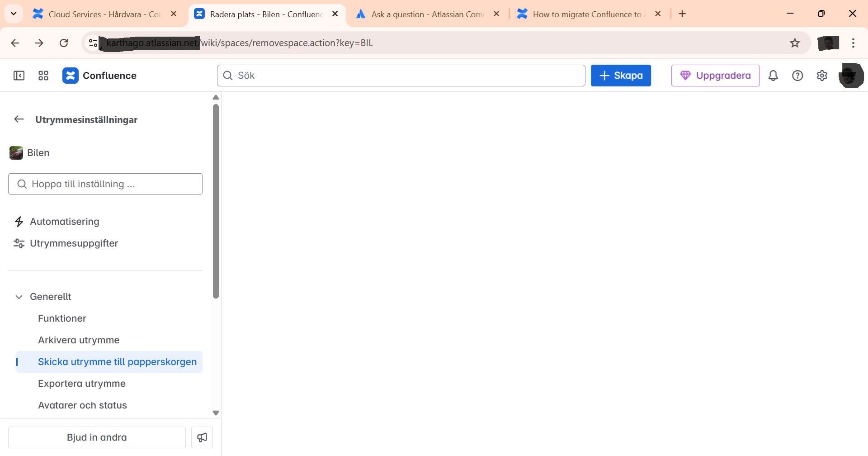868x456 pixels.
Task: Select Avatarer och status
Action: click(109, 405)
